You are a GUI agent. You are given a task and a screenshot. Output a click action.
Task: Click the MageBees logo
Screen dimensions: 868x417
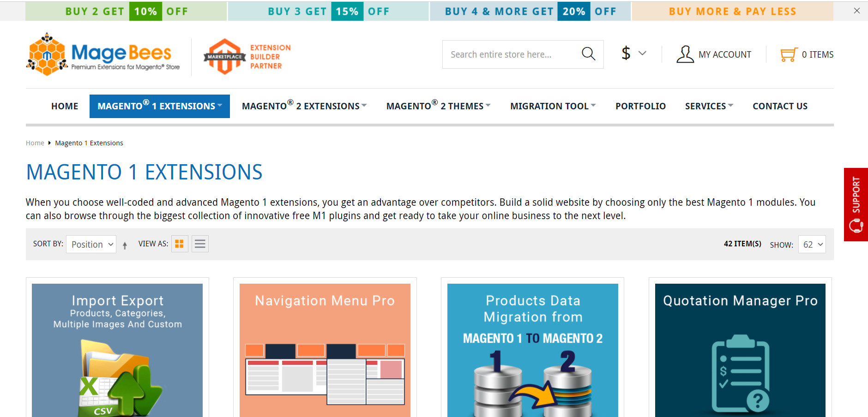(103, 54)
